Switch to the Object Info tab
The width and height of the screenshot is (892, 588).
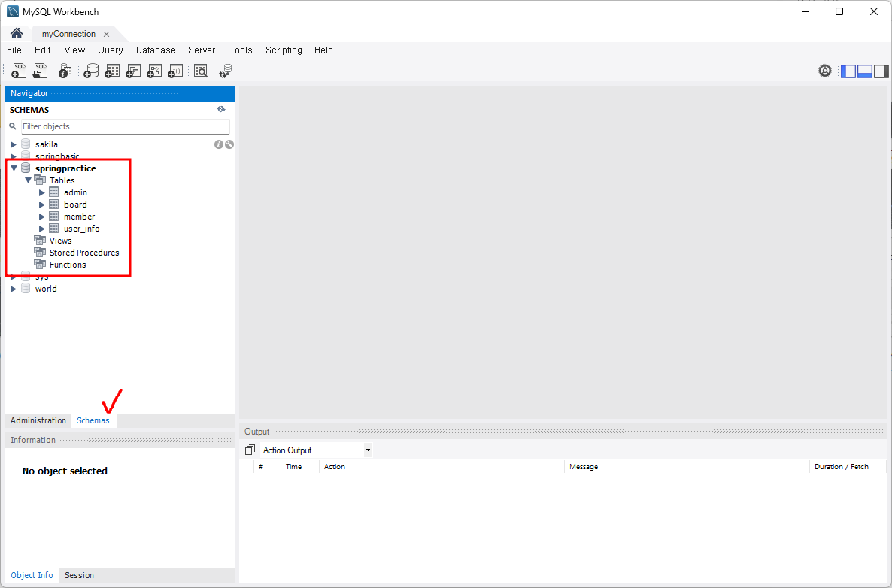[32, 575]
